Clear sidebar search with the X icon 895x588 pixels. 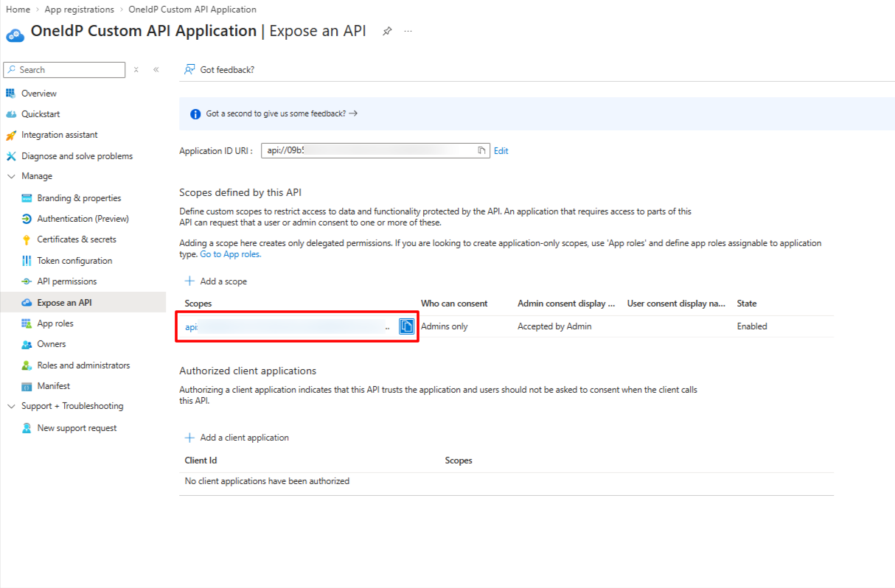[136, 70]
